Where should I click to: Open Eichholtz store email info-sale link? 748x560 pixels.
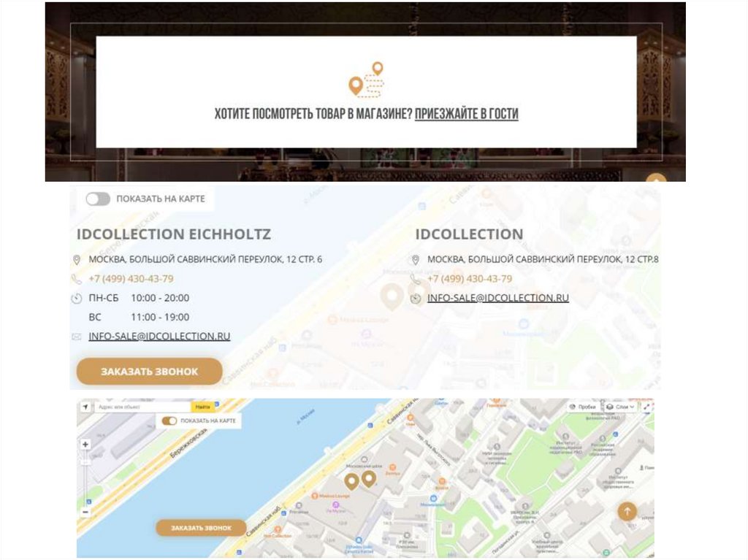tap(159, 337)
